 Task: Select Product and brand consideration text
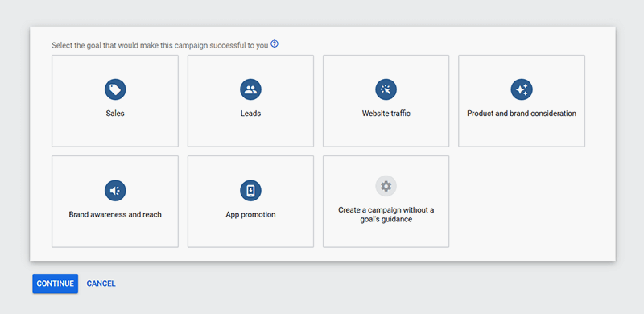coord(522,114)
